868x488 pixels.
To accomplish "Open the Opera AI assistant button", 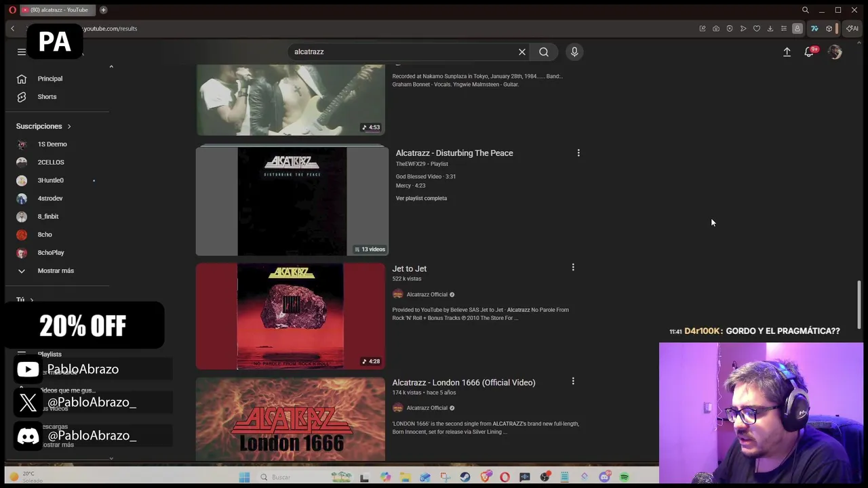I will (x=852, y=28).
